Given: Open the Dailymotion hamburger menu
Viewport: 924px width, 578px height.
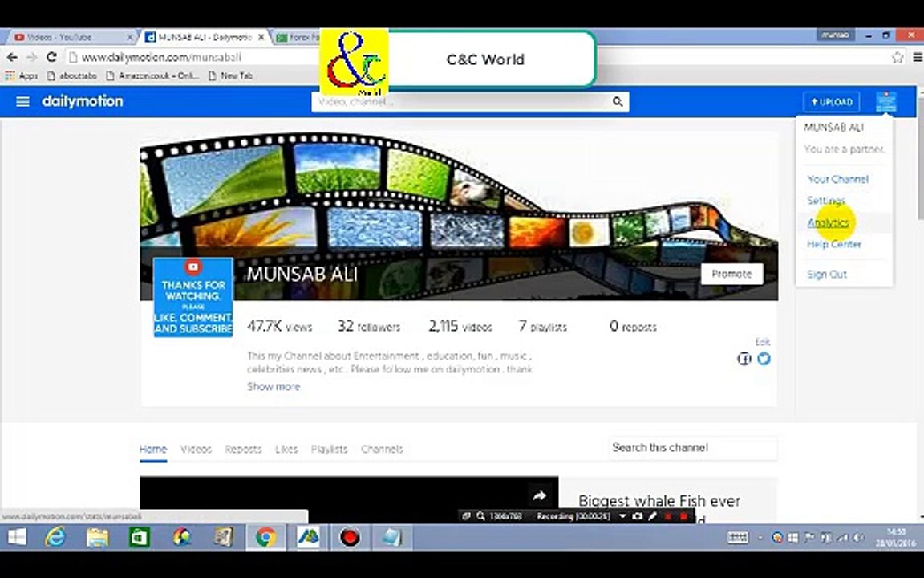Looking at the screenshot, I should coord(22,101).
